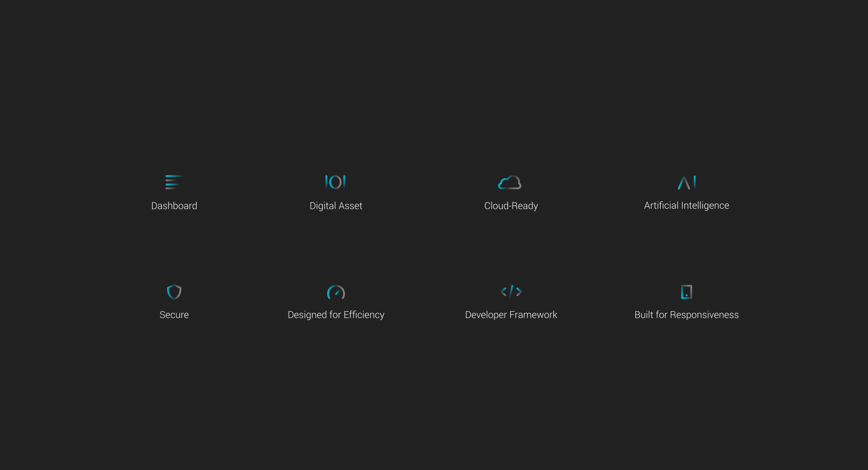The image size is (868, 470).
Task: Open the Secure feature link
Action: 174,314
